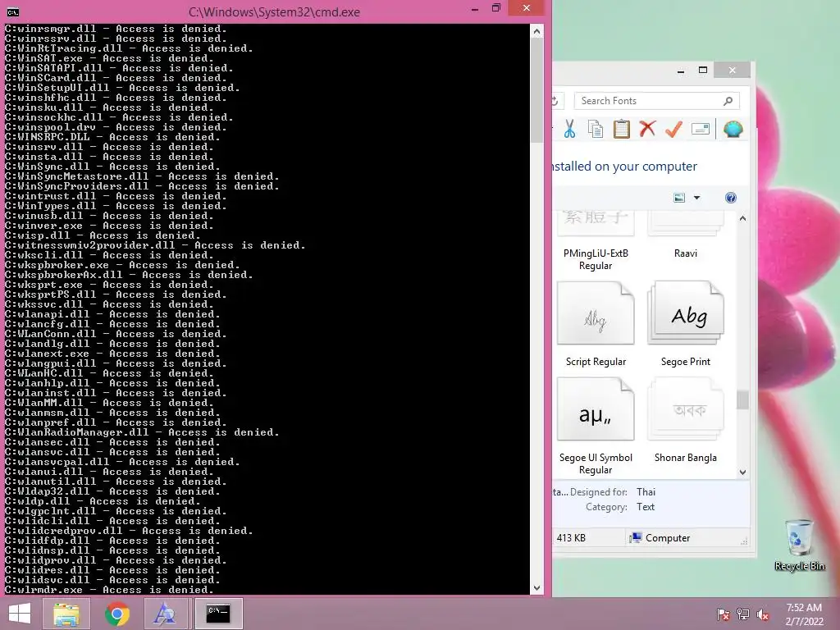
Task: Click the cmd window scrollbar thumb
Action: coord(536,90)
